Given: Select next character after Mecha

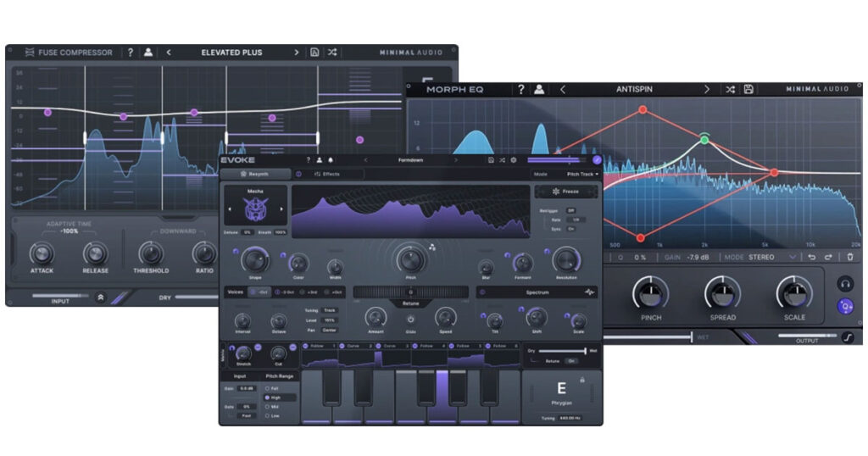Looking at the screenshot, I should coord(281,209).
